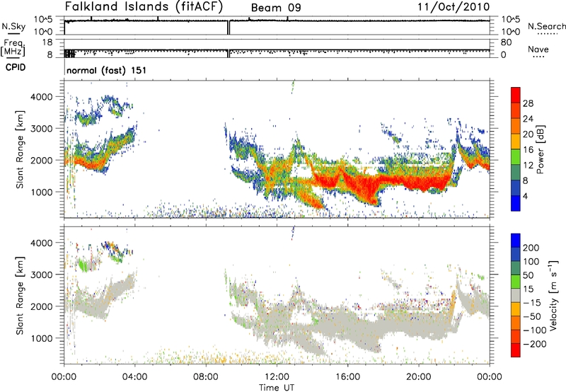Select '4000' tick on Power panel range axis

pos(41,97)
